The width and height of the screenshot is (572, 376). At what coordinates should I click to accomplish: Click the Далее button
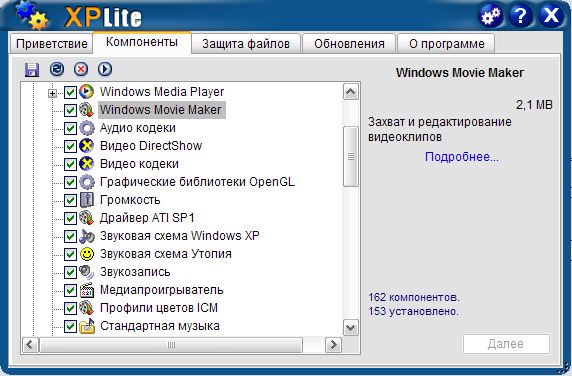click(506, 344)
